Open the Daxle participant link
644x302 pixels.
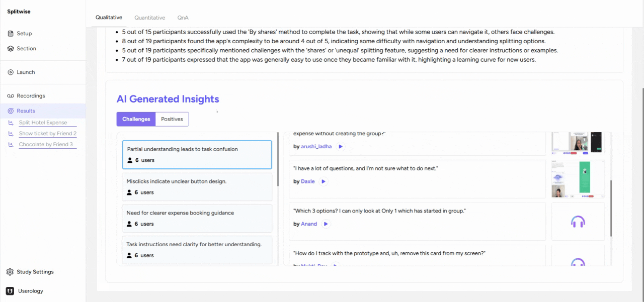click(308, 181)
